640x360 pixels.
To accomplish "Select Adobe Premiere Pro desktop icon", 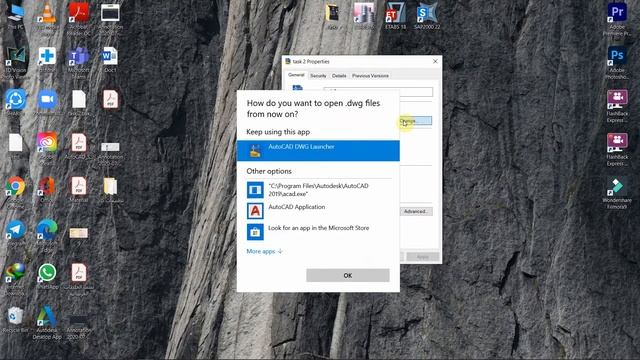I will tap(617, 19).
